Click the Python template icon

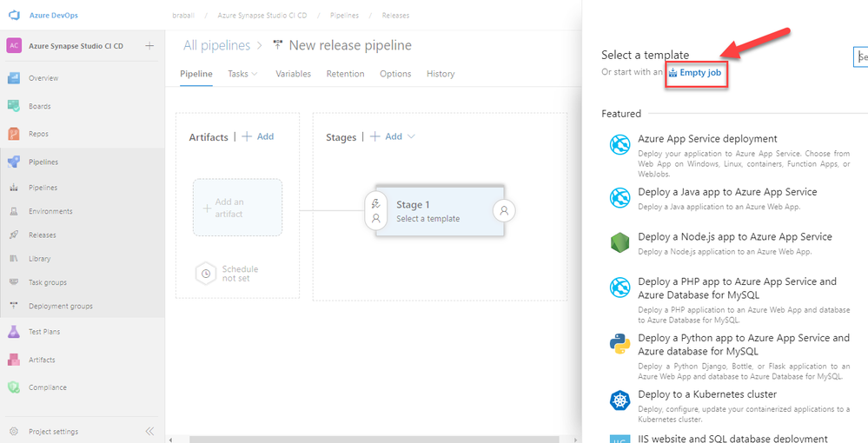pyautogui.click(x=620, y=344)
